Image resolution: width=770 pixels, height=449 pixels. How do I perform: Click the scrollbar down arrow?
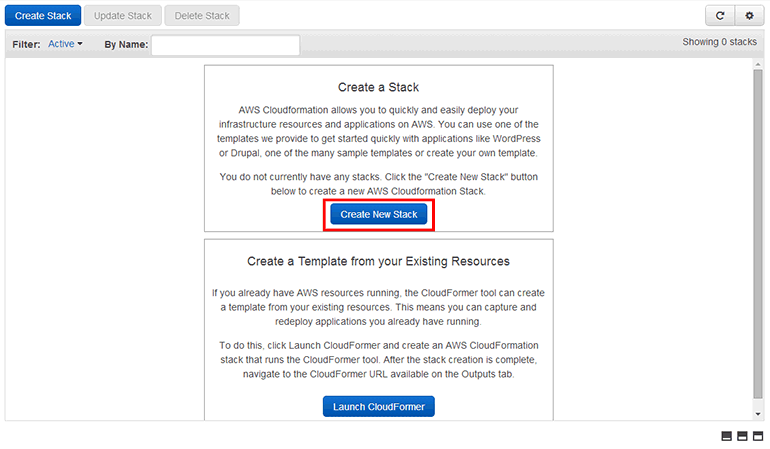pos(757,413)
